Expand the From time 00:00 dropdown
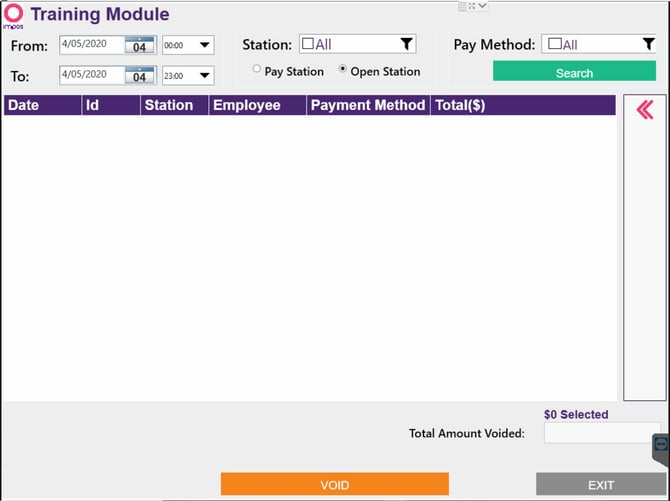 (x=188, y=45)
